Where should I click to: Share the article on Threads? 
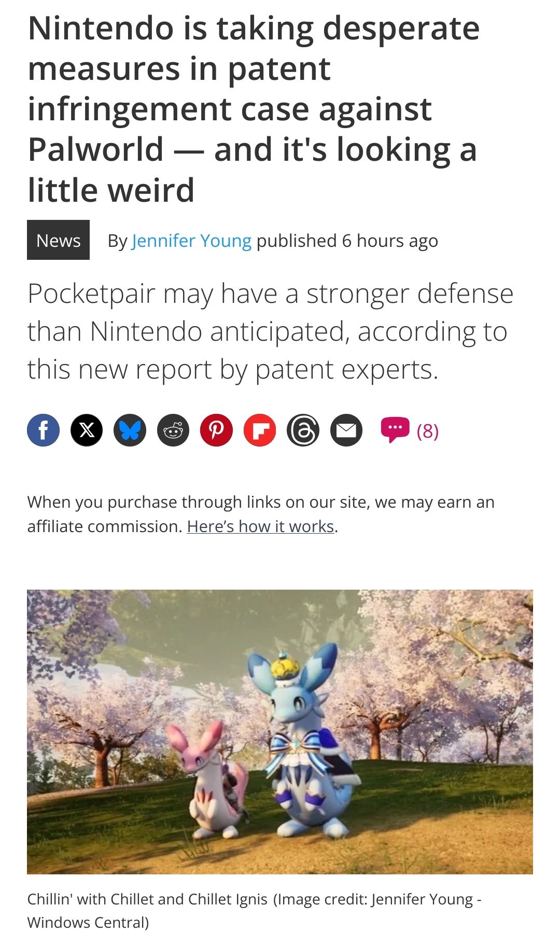pos(303,430)
